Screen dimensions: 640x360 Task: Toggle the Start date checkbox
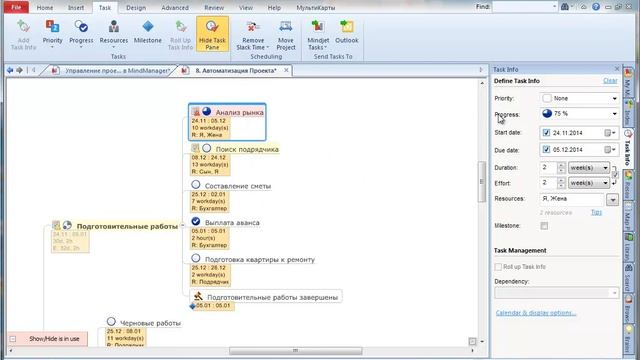tap(546, 133)
